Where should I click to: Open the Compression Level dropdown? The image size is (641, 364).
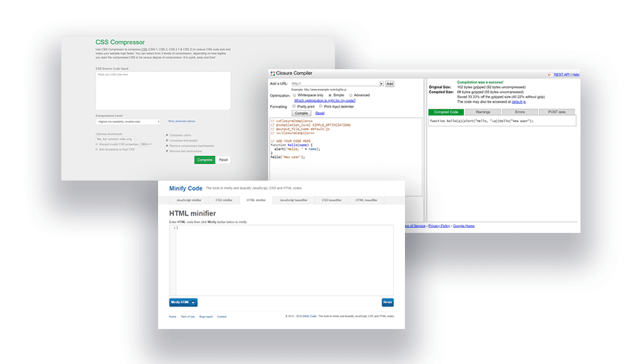click(128, 122)
